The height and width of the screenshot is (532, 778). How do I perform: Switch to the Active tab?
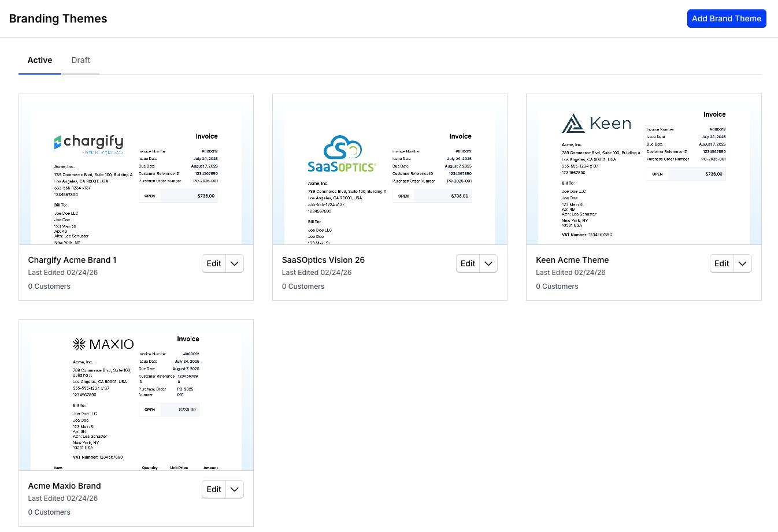pos(40,60)
